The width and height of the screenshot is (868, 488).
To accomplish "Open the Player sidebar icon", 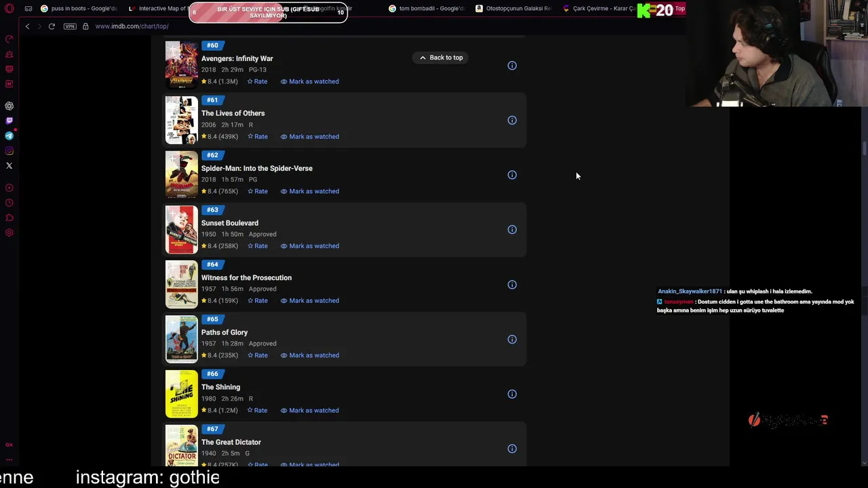I will 9,188.
